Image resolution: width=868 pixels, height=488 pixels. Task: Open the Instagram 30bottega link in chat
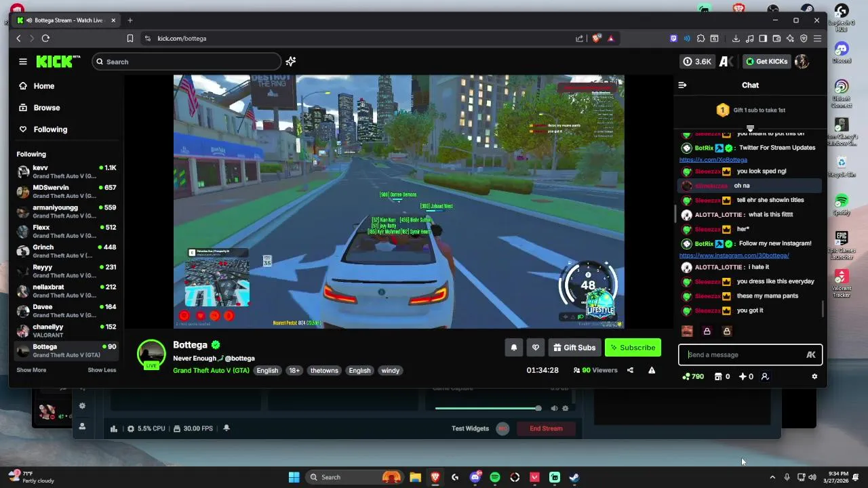[x=734, y=256]
